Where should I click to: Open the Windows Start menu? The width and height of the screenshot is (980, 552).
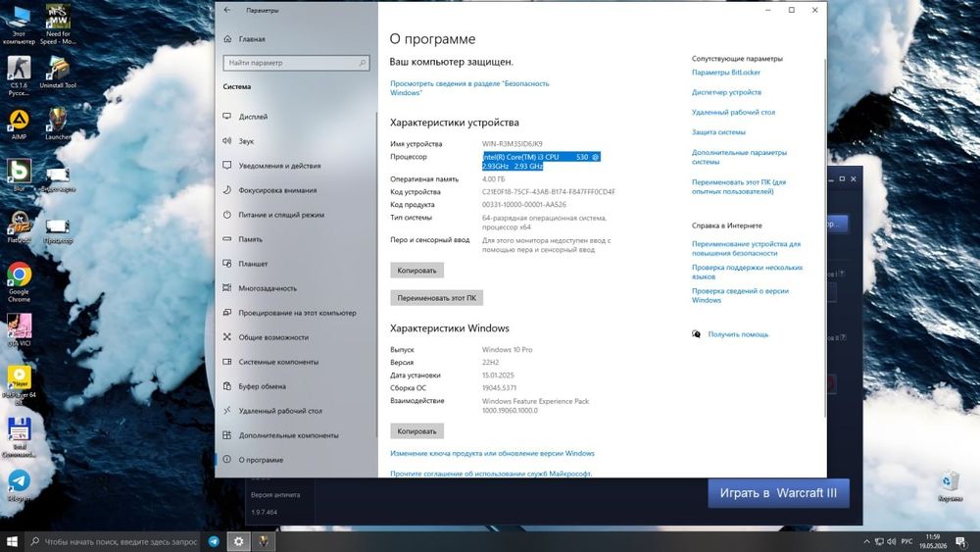tap(12, 541)
